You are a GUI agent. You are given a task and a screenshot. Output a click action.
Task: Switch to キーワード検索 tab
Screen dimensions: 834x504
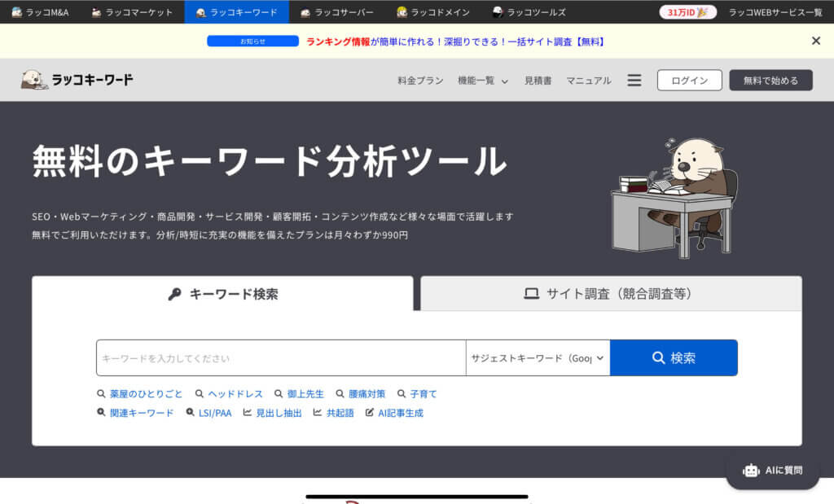click(222, 293)
